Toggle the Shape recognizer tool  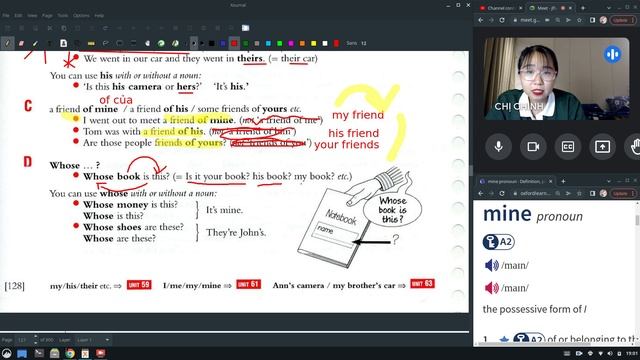(x=77, y=43)
